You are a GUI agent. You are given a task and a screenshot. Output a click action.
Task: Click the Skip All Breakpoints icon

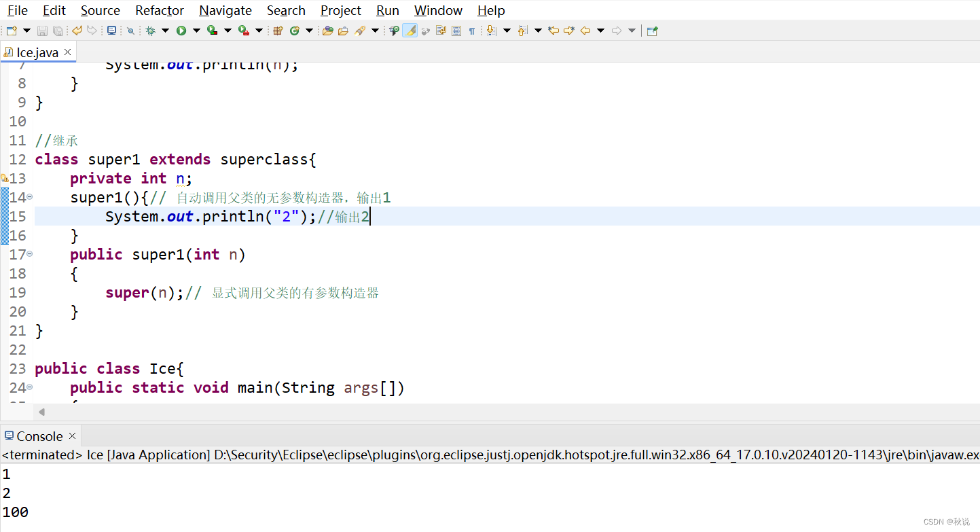[130, 31]
